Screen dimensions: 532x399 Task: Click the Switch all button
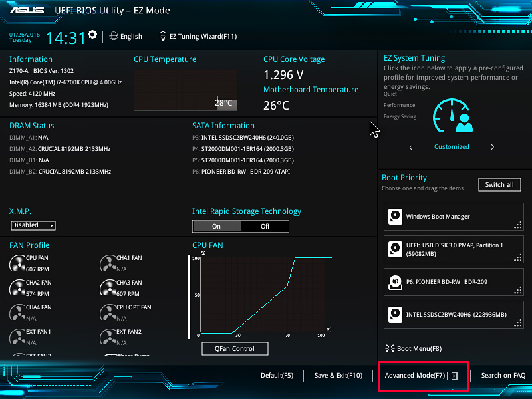[499, 185]
